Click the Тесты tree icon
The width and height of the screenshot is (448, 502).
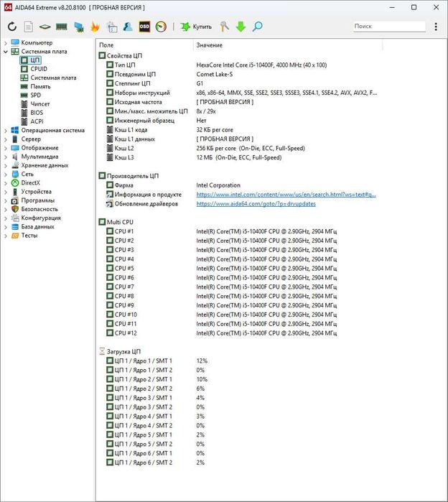point(15,236)
